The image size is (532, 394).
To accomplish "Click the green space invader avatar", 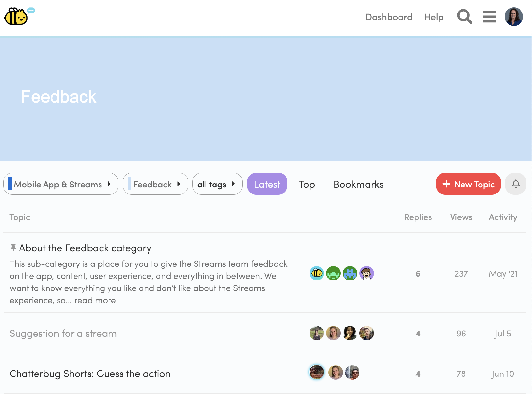I will [333, 273].
